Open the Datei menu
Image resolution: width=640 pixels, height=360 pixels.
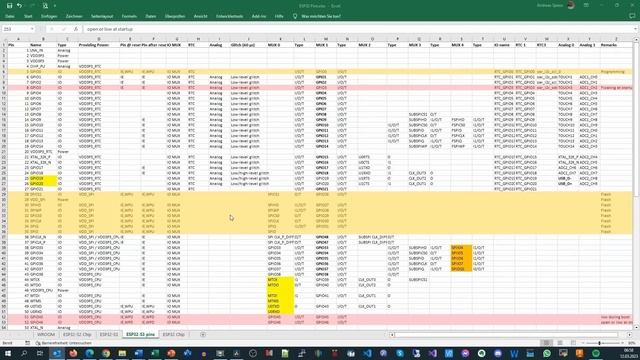(10, 16)
